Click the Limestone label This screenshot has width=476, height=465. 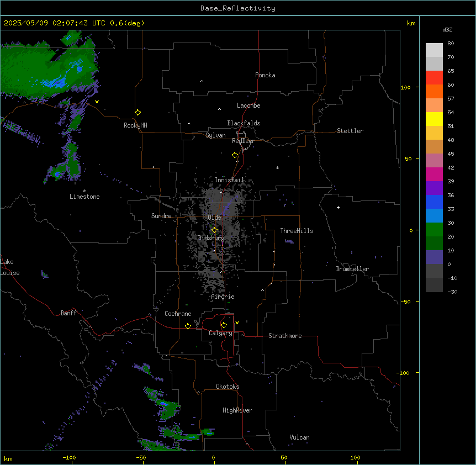coord(84,197)
